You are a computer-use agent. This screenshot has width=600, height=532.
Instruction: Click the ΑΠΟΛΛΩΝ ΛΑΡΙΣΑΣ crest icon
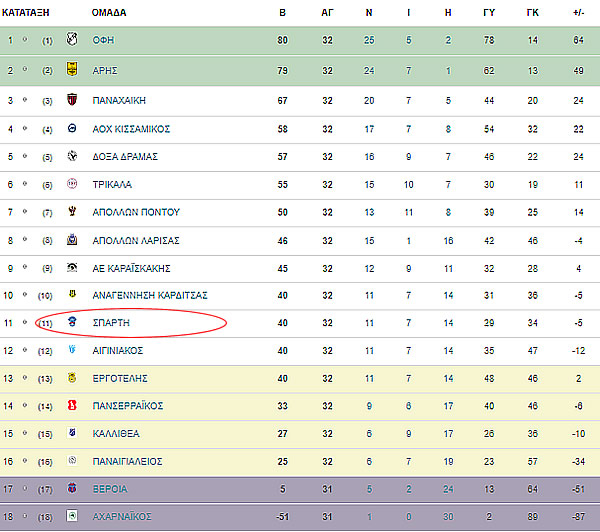[x=72, y=240]
